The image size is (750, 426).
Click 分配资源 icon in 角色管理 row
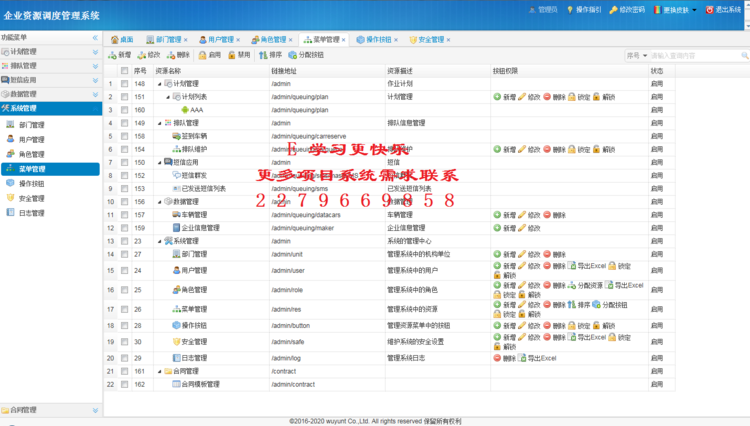572,285
